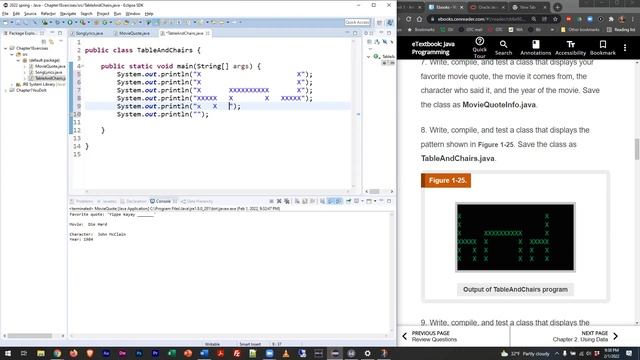The height and width of the screenshot is (360, 640).
Task: Maximize the editor area
Action: [355, 33]
